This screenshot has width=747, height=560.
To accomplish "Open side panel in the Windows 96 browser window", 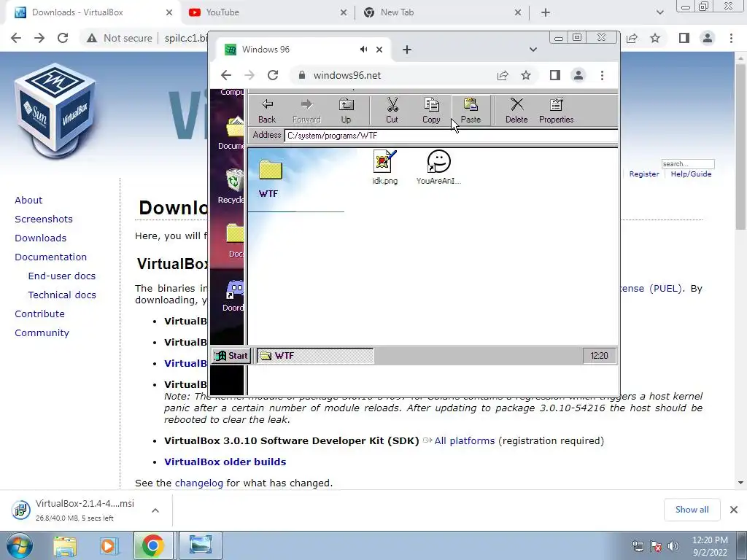I will (554, 75).
